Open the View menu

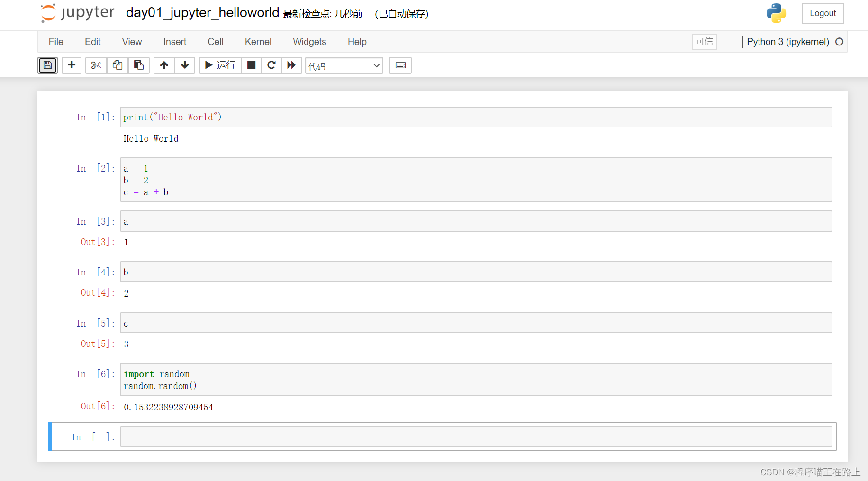132,42
